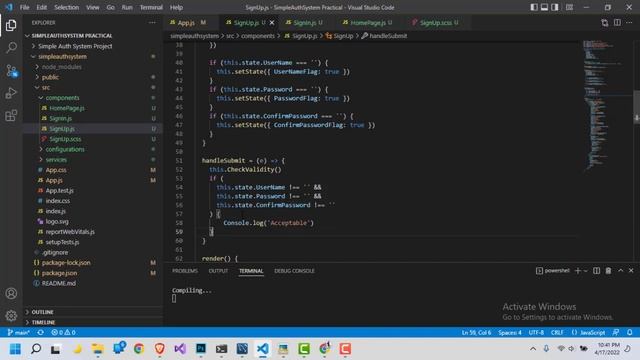Switch to the SignUp.scss editor tab
Screen dimensions: 640x360
click(x=436, y=23)
